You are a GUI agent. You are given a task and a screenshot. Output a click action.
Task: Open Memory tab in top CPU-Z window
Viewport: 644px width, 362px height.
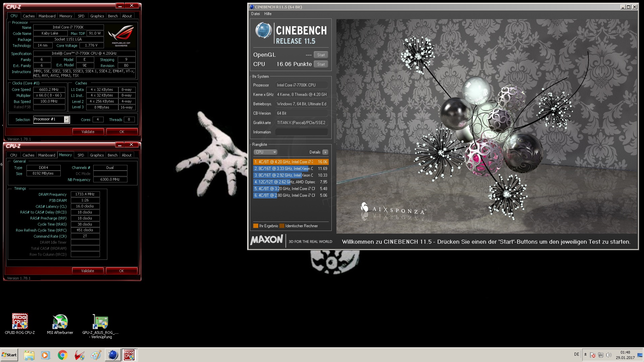pos(66,16)
